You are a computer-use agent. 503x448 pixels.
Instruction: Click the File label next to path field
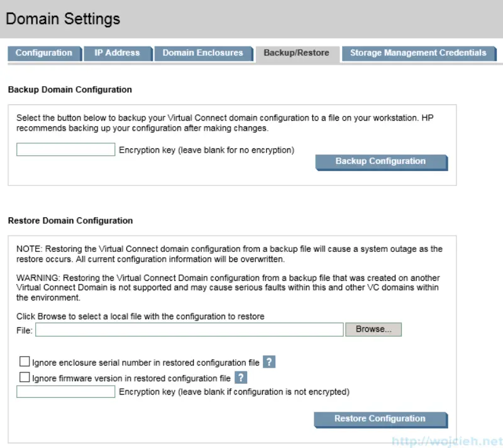(x=23, y=329)
